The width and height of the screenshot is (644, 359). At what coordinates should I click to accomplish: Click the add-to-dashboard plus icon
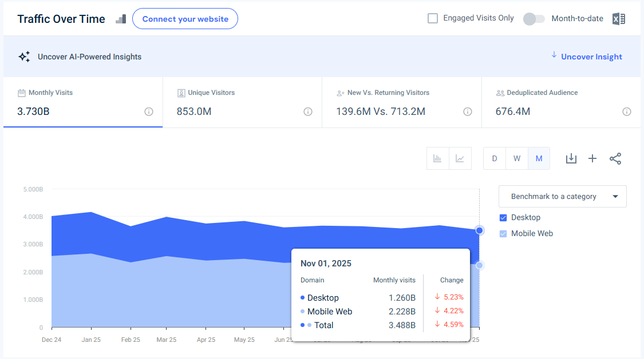point(592,158)
